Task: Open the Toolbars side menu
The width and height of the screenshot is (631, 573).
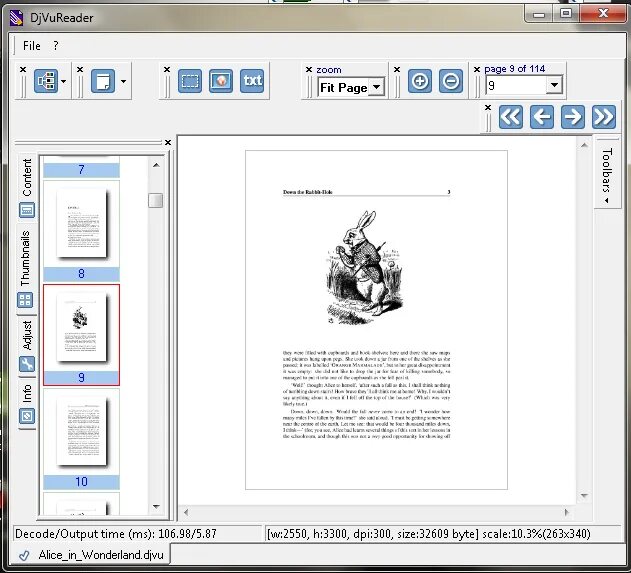Action: coord(607,174)
